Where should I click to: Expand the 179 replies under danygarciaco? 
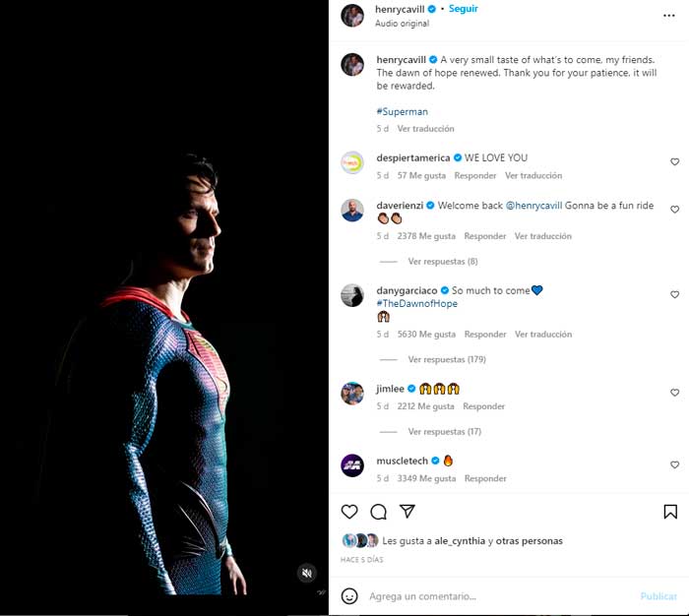pos(447,360)
